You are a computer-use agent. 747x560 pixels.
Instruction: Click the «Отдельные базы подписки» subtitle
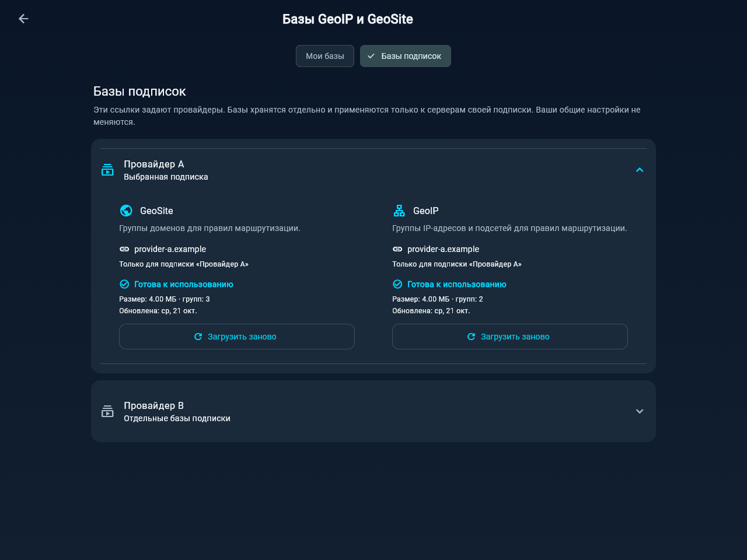click(x=177, y=418)
